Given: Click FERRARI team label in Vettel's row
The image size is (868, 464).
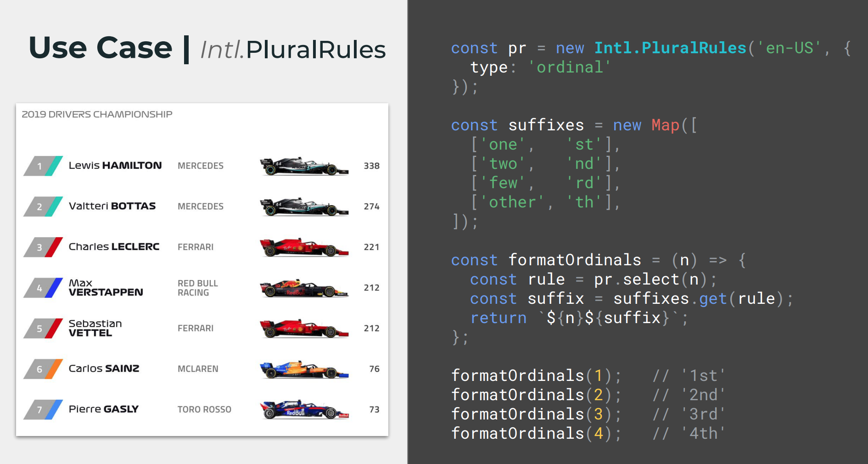Looking at the screenshot, I should pos(196,328).
